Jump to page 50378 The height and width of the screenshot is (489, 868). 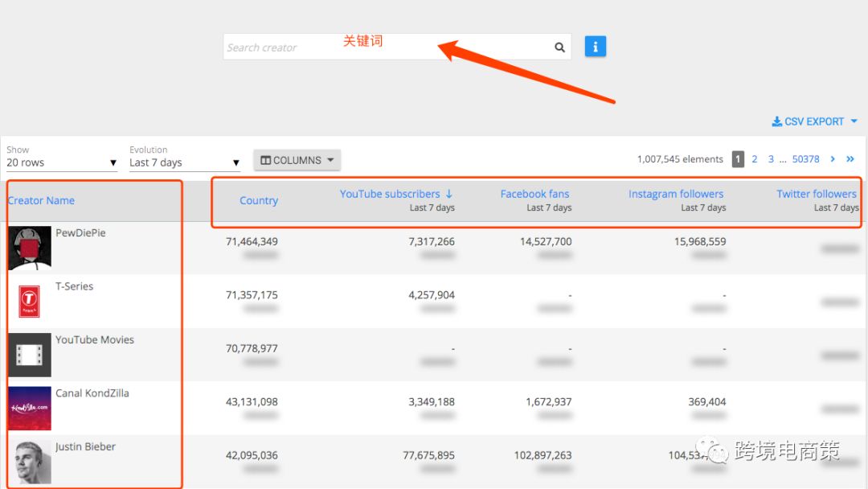[805, 159]
